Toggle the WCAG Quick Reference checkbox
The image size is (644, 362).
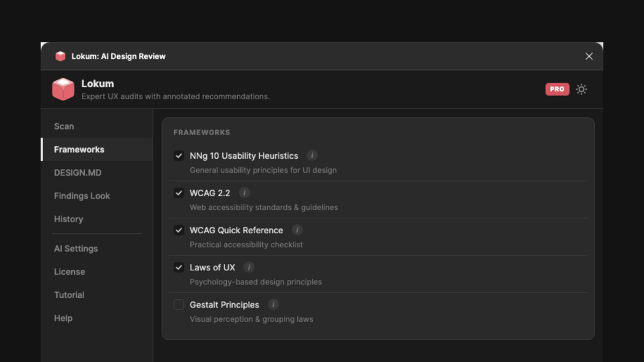pyautogui.click(x=179, y=230)
